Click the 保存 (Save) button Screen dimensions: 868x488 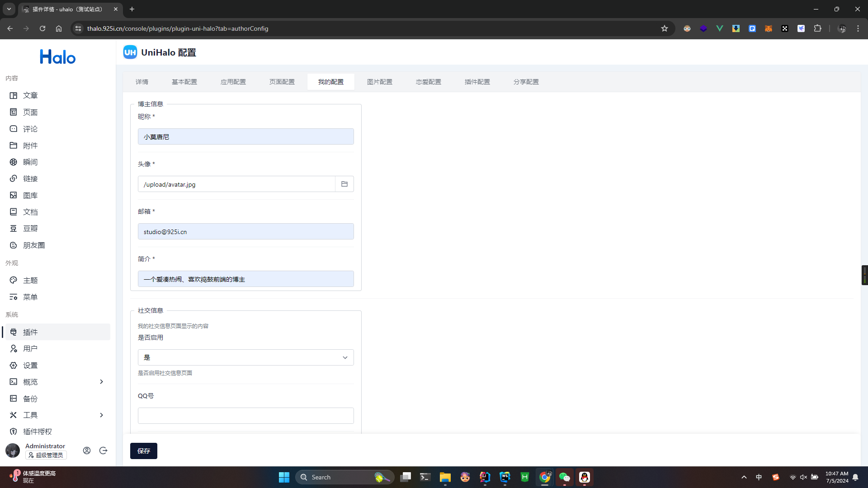pos(144,451)
